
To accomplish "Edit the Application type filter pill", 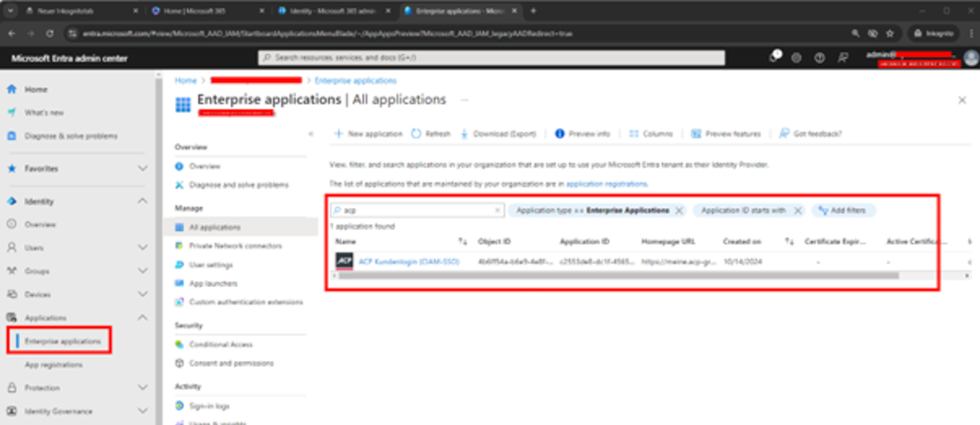I will tap(593, 210).
